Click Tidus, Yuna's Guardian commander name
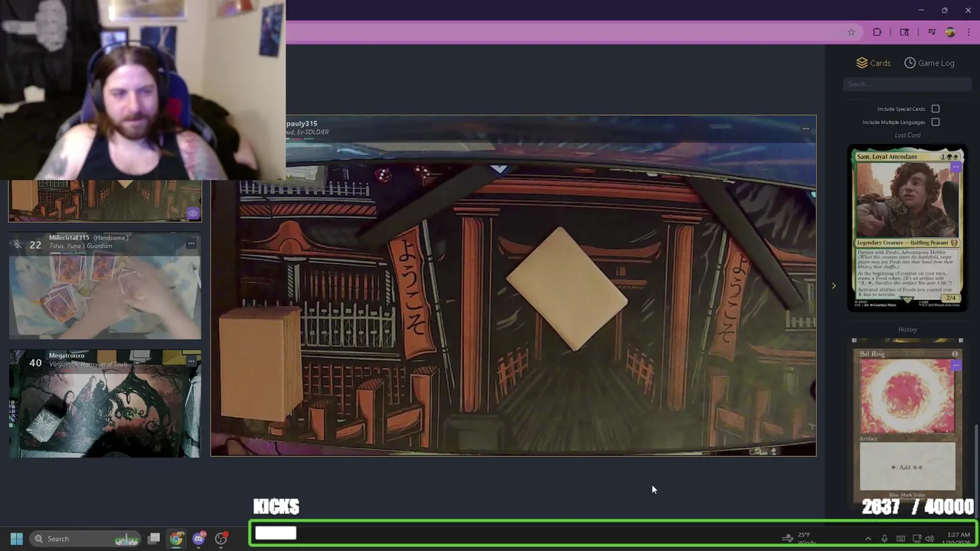 click(x=80, y=246)
